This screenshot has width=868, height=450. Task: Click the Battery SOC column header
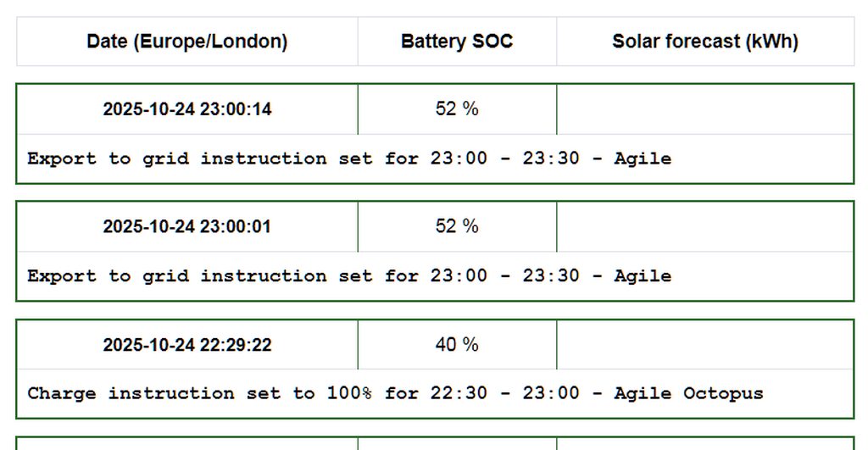click(x=457, y=42)
